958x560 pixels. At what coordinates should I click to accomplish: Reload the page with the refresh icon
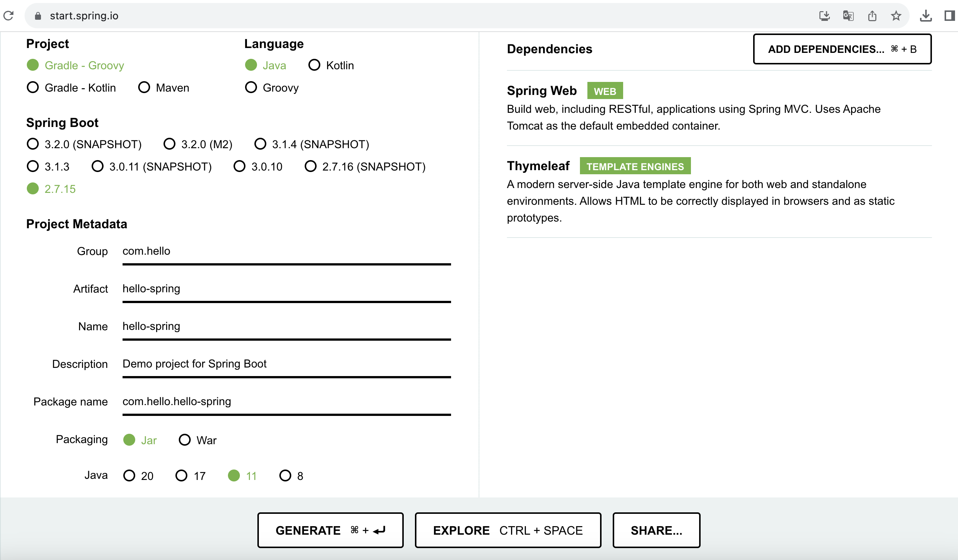pyautogui.click(x=8, y=16)
